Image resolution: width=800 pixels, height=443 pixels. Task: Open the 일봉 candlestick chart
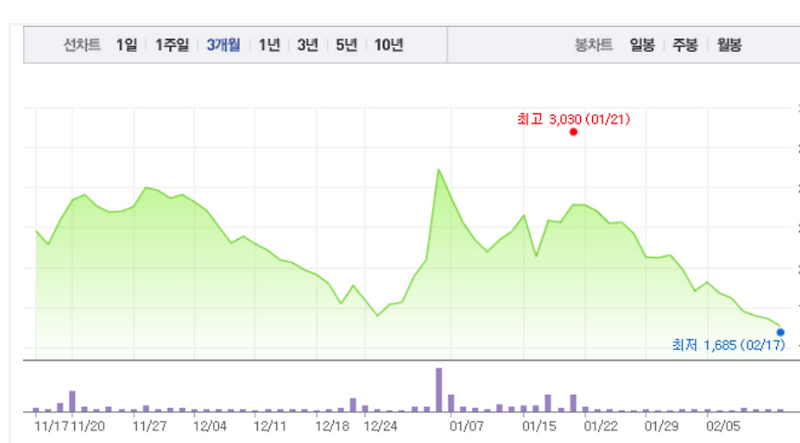pos(642,45)
